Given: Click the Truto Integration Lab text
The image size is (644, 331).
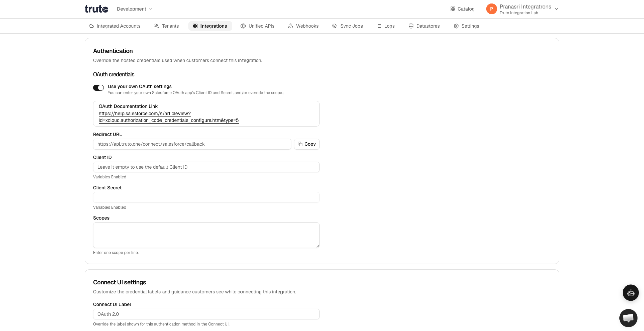Looking at the screenshot, I should click(519, 13).
